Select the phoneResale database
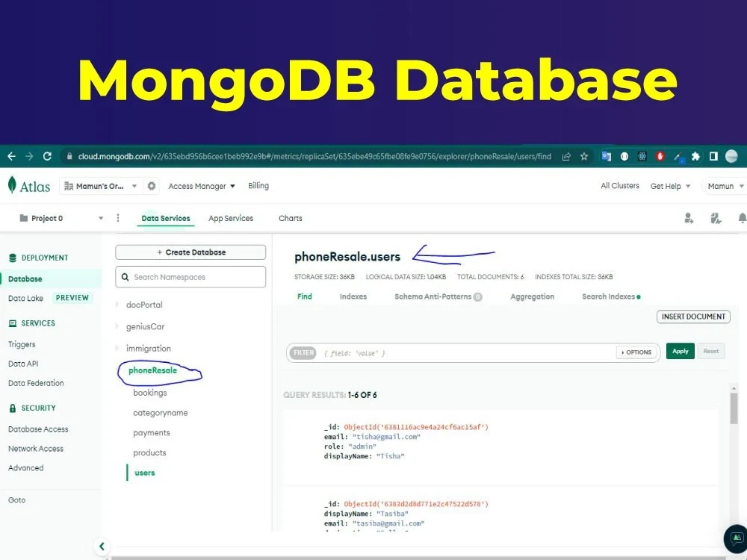747x560 pixels. [x=152, y=370]
